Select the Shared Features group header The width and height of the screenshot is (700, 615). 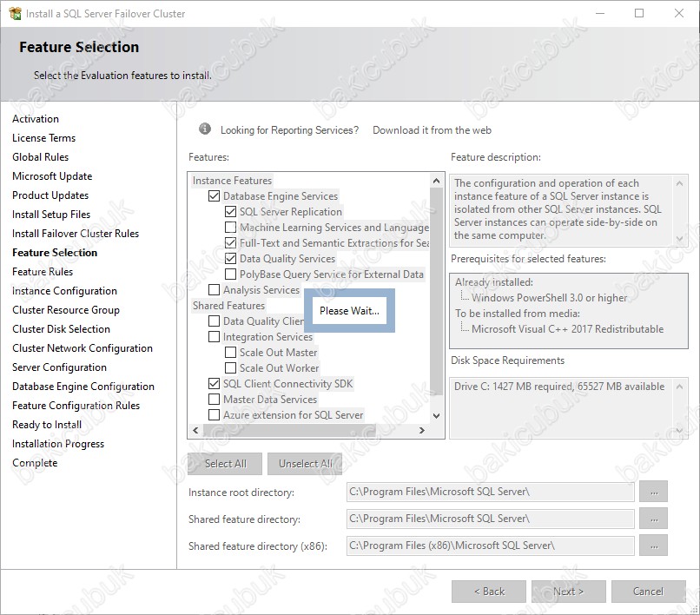228,306
